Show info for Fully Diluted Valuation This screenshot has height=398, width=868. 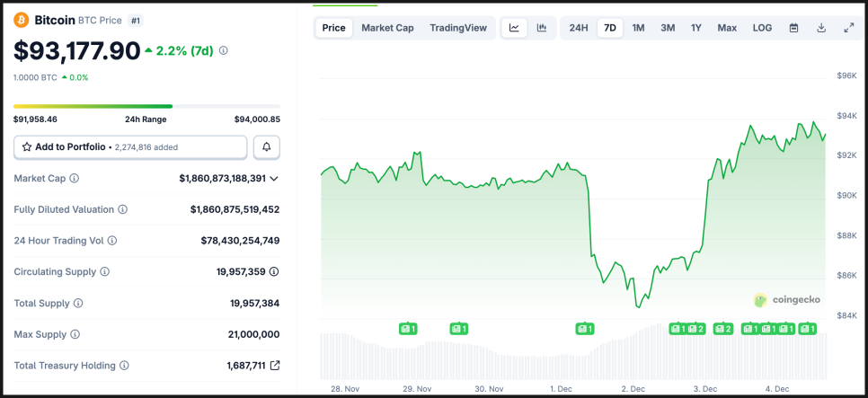(x=122, y=209)
